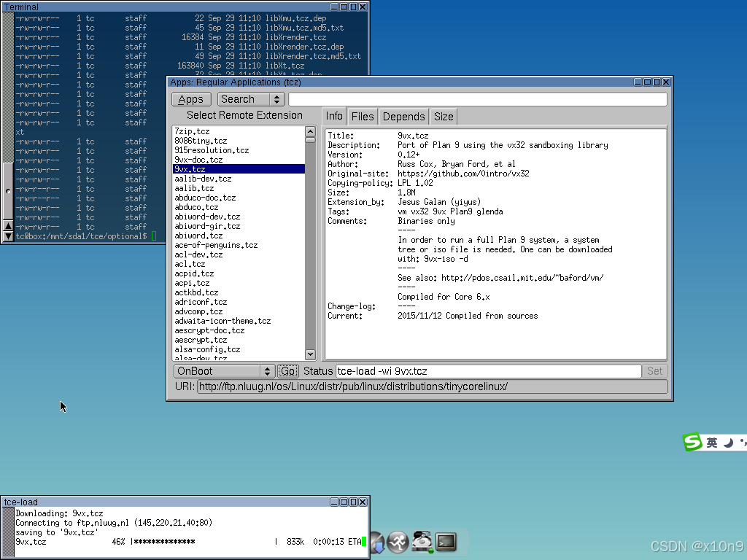Open the OnBoot install mode dropdown
This screenshot has width=747, height=560.
(x=224, y=371)
